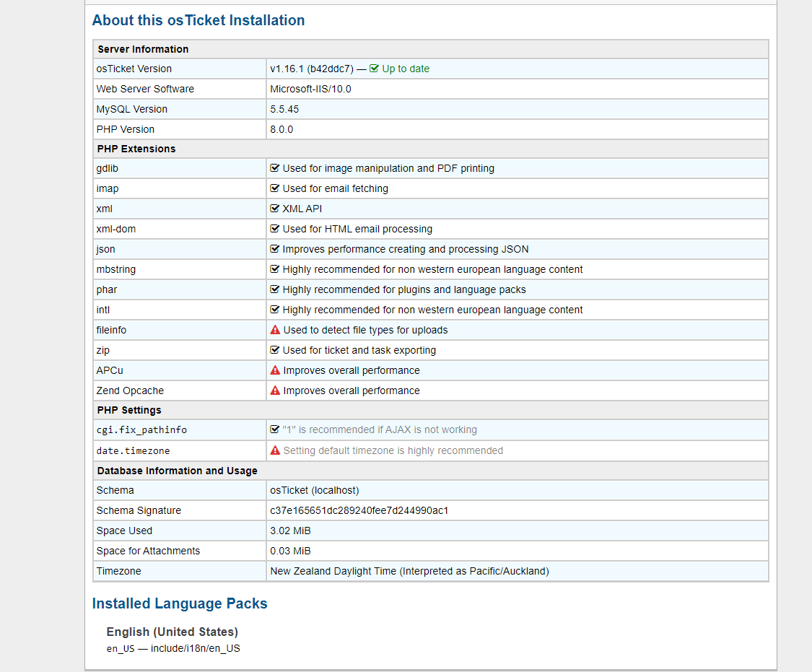Click the PHP Version label
This screenshot has width=812, height=672.
[x=126, y=129]
